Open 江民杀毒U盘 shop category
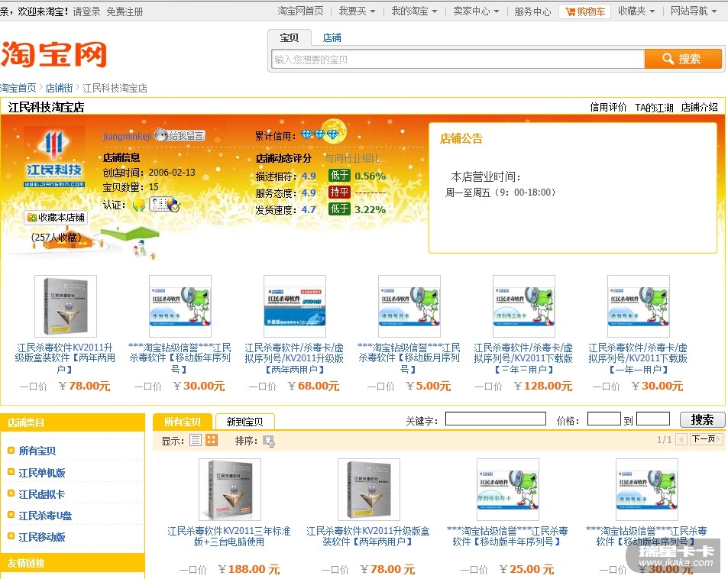The image size is (728, 579). pos(45,516)
